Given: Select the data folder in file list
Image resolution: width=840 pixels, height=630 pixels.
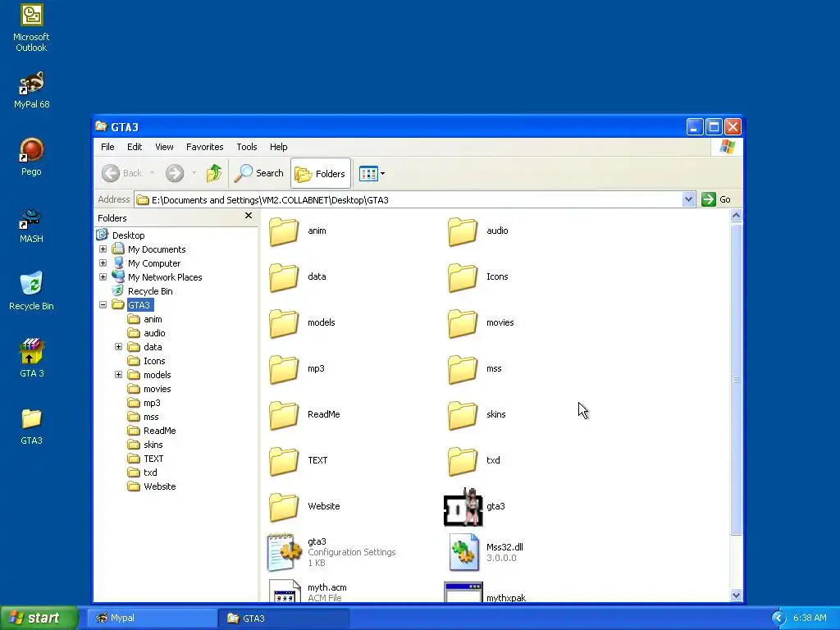Looking at the screenshot, I should (298, 277).
